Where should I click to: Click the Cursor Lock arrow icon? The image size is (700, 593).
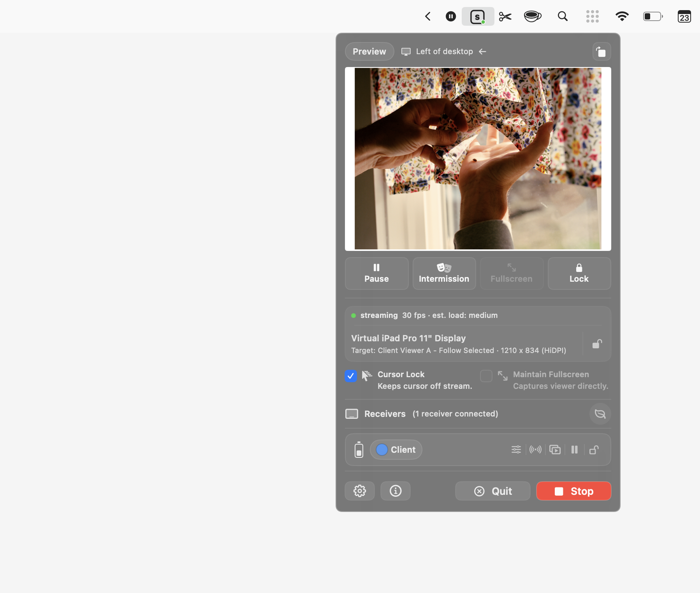click(x=367, y=376)
